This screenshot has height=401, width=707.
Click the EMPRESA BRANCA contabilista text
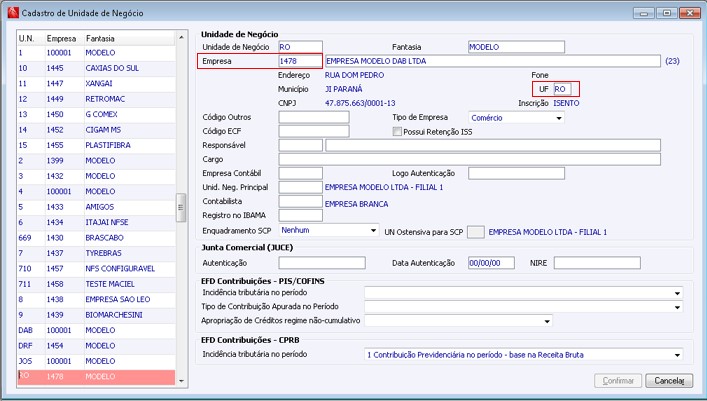[x=356, y=204]
